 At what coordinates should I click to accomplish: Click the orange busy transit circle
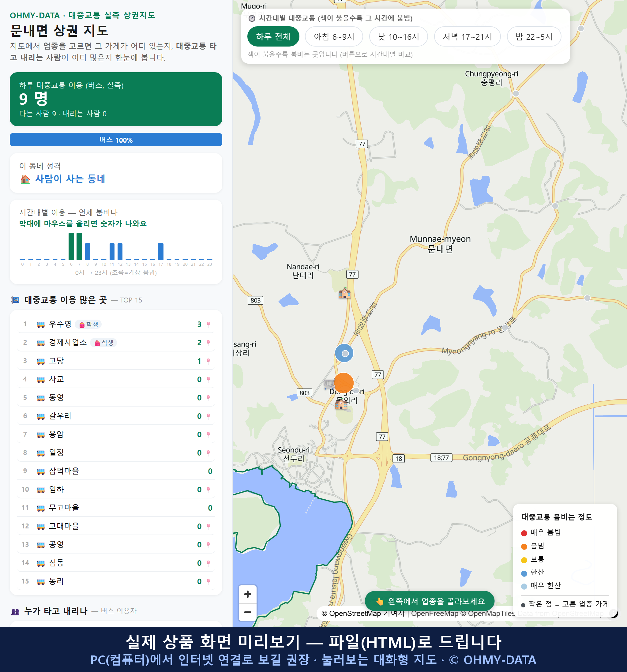click(x=344, y=383)
